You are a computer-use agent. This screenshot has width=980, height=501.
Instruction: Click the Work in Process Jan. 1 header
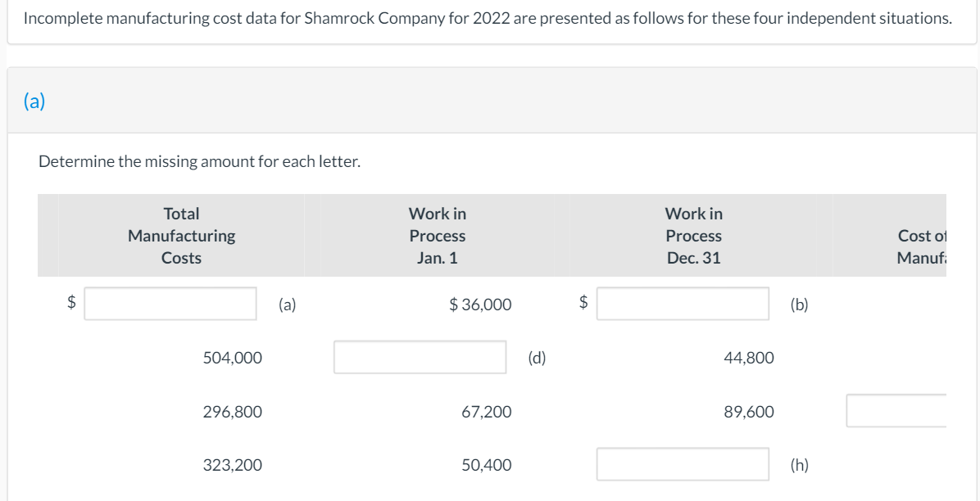click(438, 236)
